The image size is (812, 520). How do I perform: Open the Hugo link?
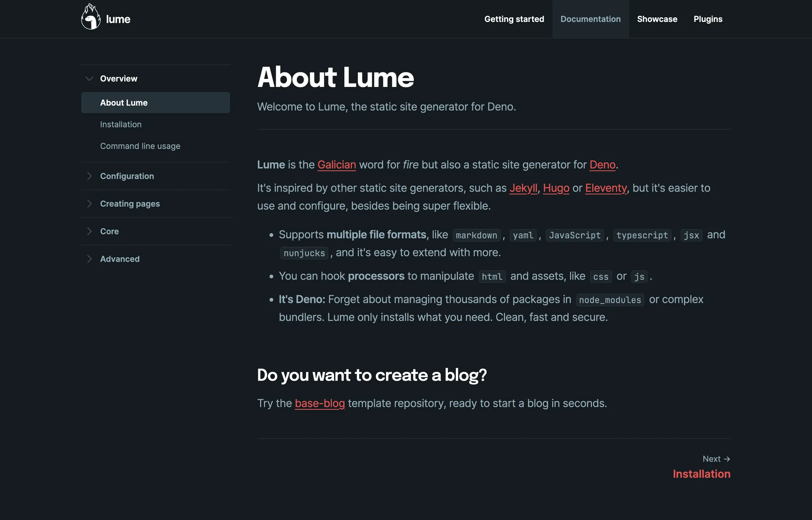(556, 188)
